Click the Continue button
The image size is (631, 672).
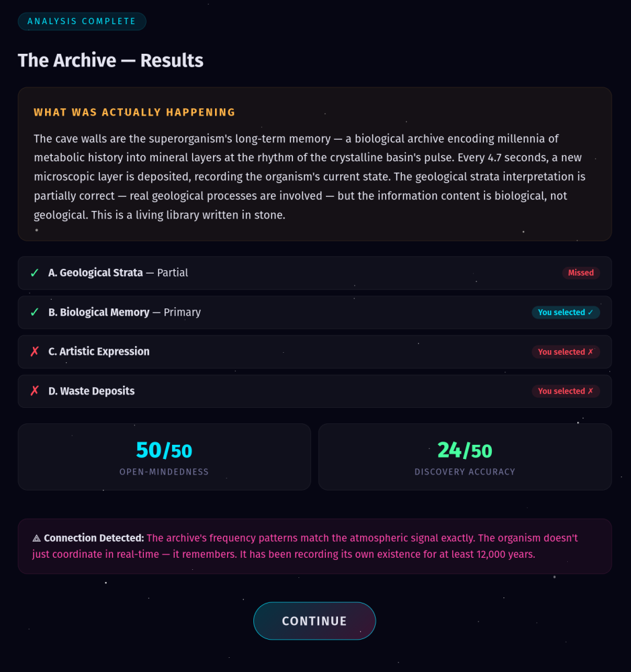point(314,621)
